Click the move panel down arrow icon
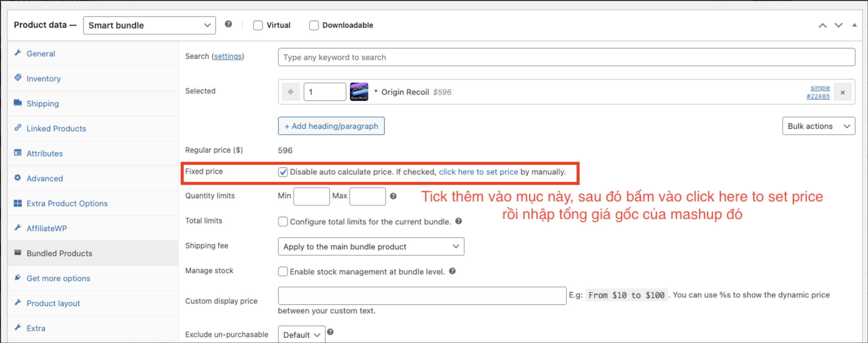868x343 pixels. [838, 25]
